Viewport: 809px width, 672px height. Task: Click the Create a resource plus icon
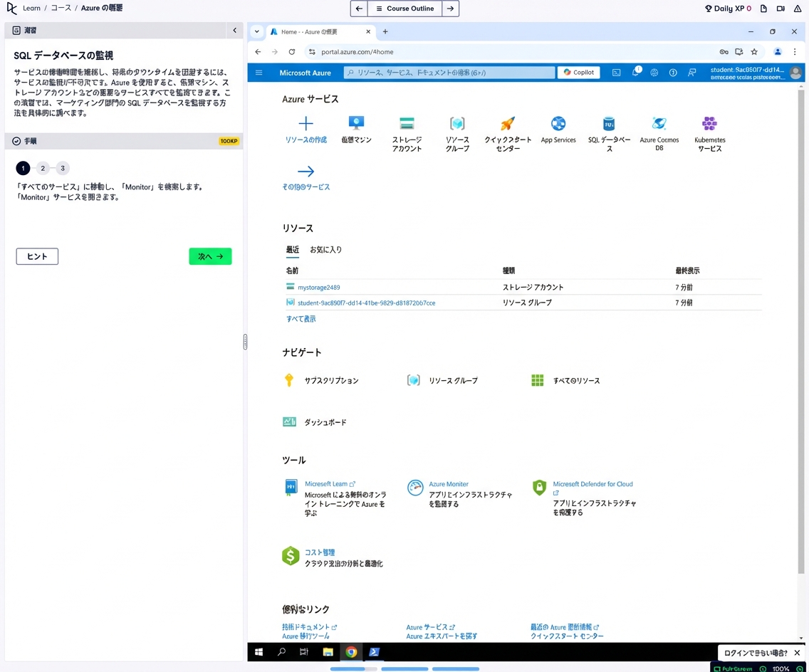tap(306, 123)
